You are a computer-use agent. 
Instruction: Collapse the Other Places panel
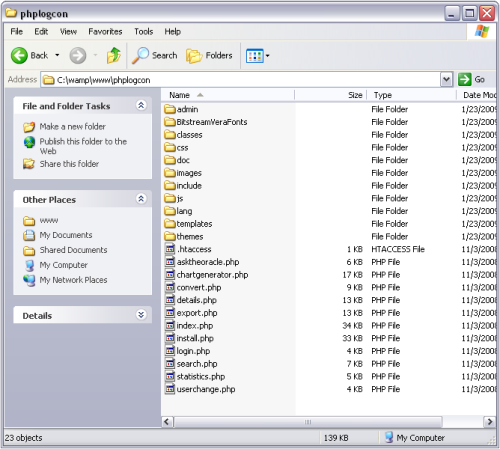tap(141, 199)
